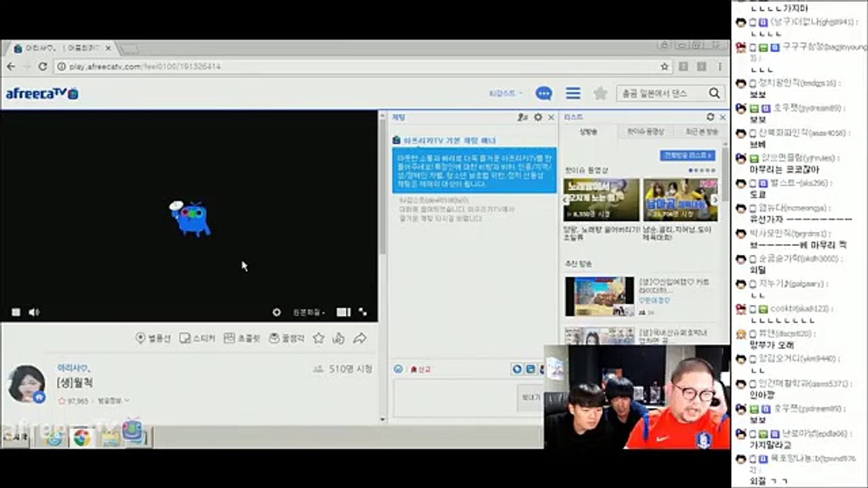Image resolution: width=868 pixels, height=488 pixels.
Task: Open Chrome three-dot menu
Action: point(719,66)
